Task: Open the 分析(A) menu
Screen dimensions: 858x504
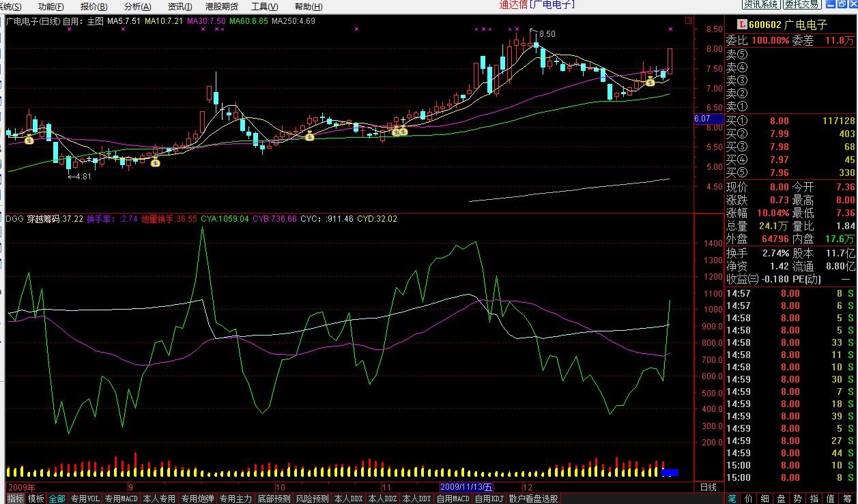Action: pyautogui.click(x=137, y=6)
